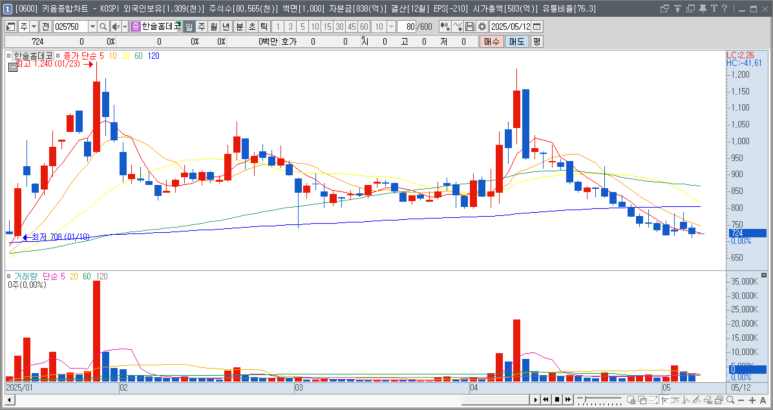The image size is (773, 410).
Task: Click the save chart diskette icon
Action: (470, 27)
